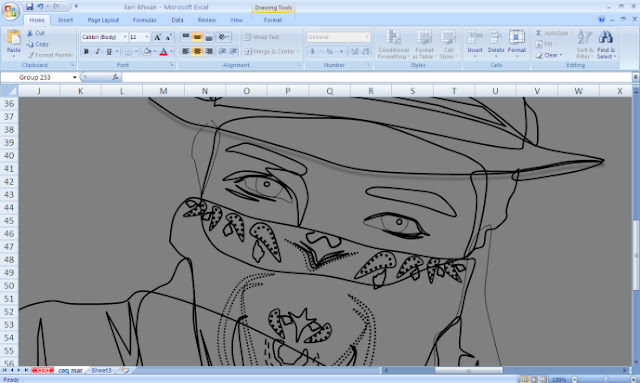640x383 pixels.
Task: Click the Insert Function fx button
Action: (116, 77)
